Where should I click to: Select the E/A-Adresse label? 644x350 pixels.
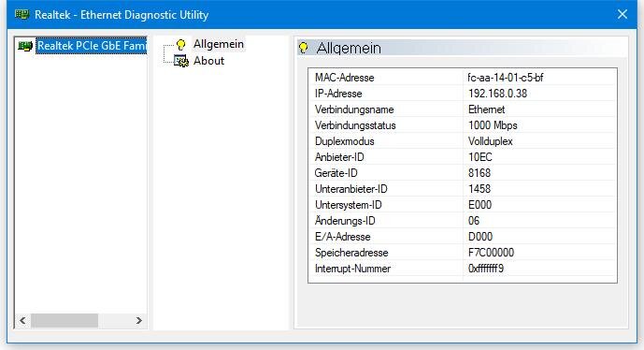coord(342,237)
